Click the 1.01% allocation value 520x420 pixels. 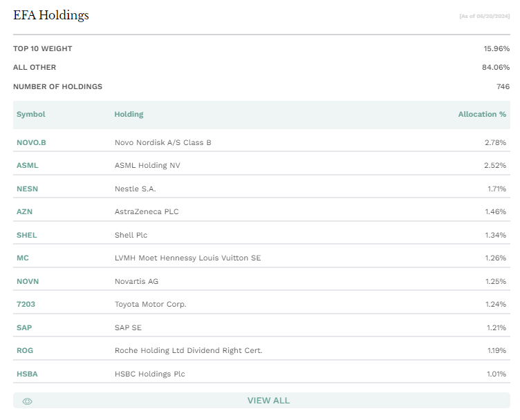[x=496, y=374]
